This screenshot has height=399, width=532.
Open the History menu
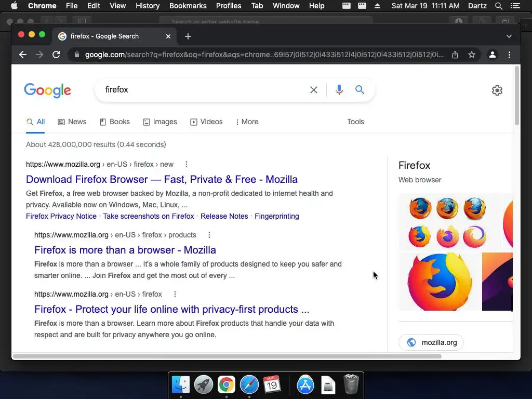point(148,6)
